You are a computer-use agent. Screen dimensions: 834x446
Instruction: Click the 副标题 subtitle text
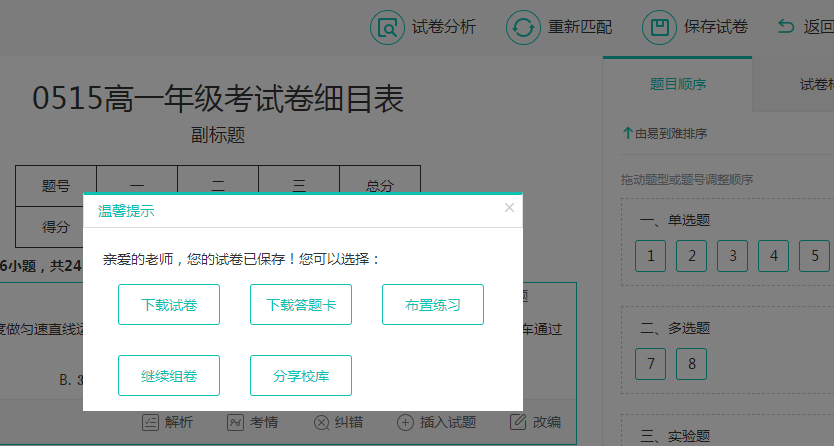pos(218,135)
